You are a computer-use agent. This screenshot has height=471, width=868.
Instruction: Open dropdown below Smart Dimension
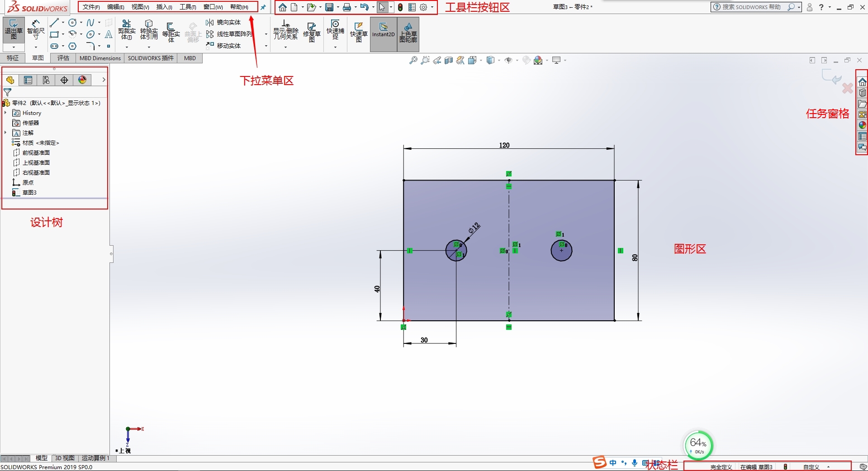click(x=36, y=47)
